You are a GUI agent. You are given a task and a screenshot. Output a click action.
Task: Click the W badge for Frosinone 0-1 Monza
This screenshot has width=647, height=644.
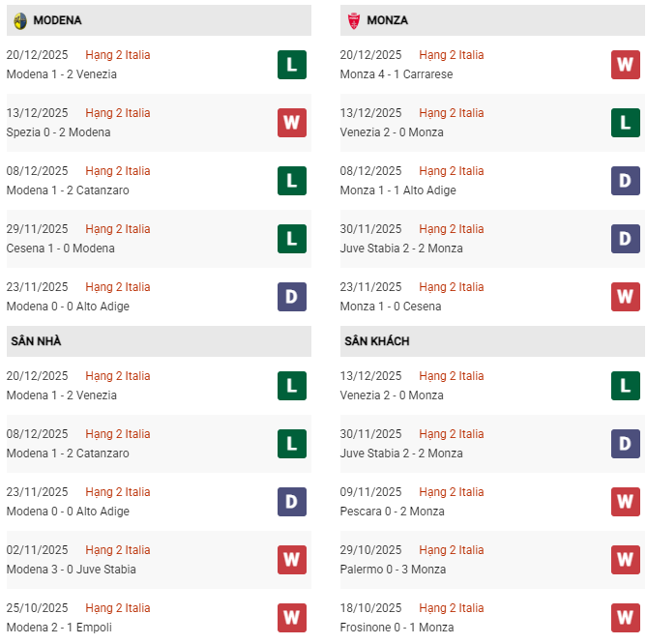click(x=625, y=618)
